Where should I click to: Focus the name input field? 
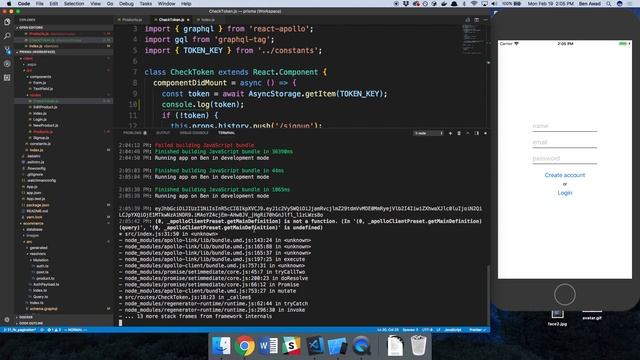click(564, 127)
